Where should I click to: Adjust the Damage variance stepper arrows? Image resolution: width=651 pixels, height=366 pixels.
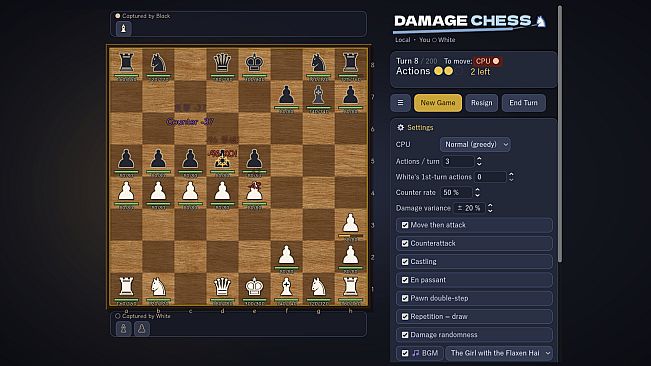point(490,208)
